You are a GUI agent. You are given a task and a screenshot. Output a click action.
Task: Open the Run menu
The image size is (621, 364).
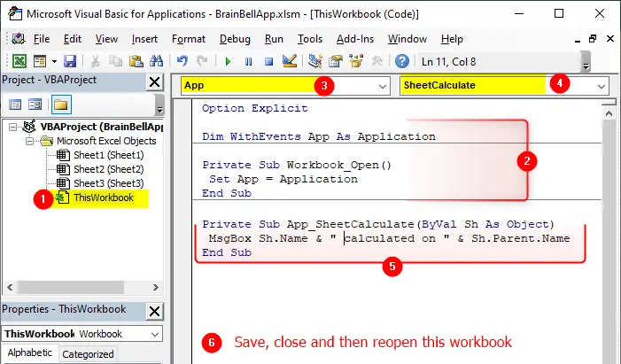pos(274,39)
